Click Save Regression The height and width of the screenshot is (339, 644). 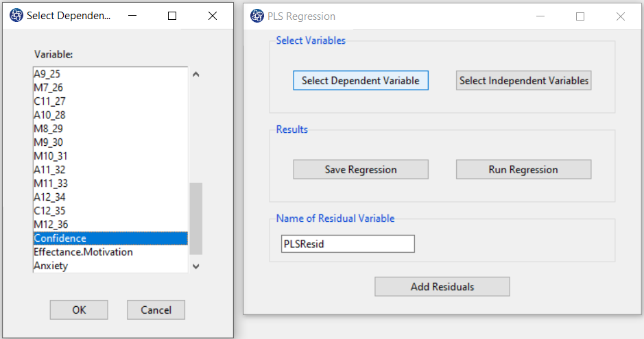click(x=361, y=169)
